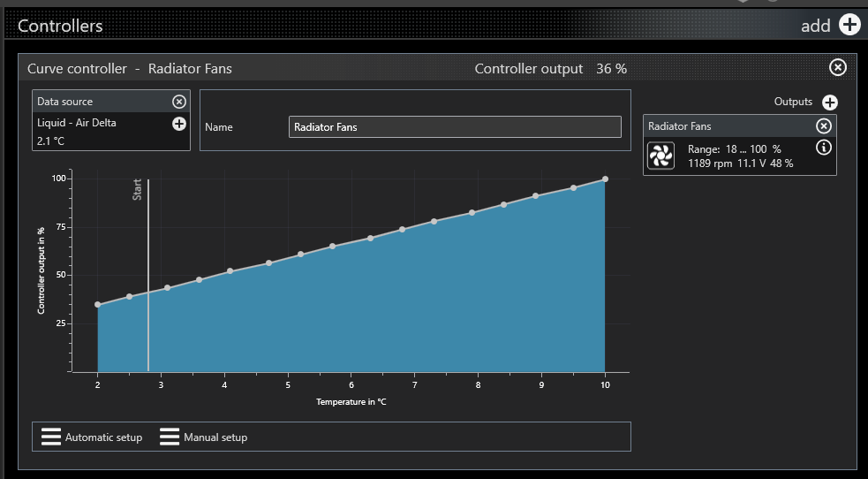Click the Name input field
This screenshot has height=479, width=868.
coord(455,127)
